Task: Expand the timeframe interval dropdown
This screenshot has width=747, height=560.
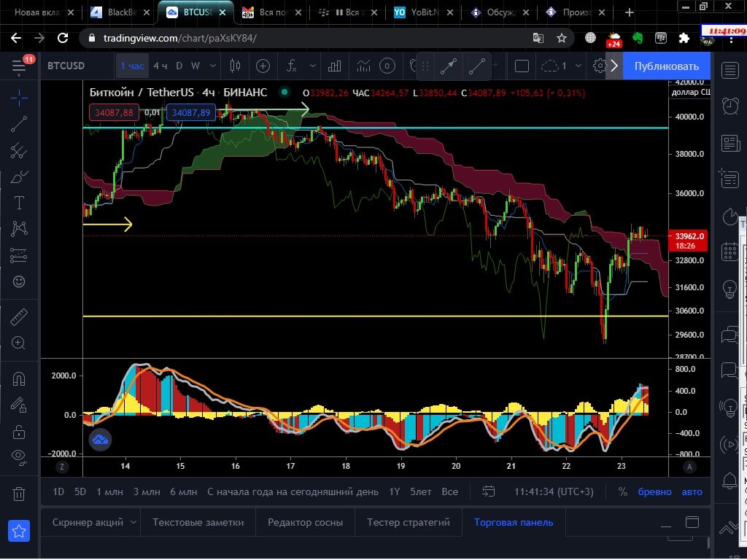Action: (213, 66)
